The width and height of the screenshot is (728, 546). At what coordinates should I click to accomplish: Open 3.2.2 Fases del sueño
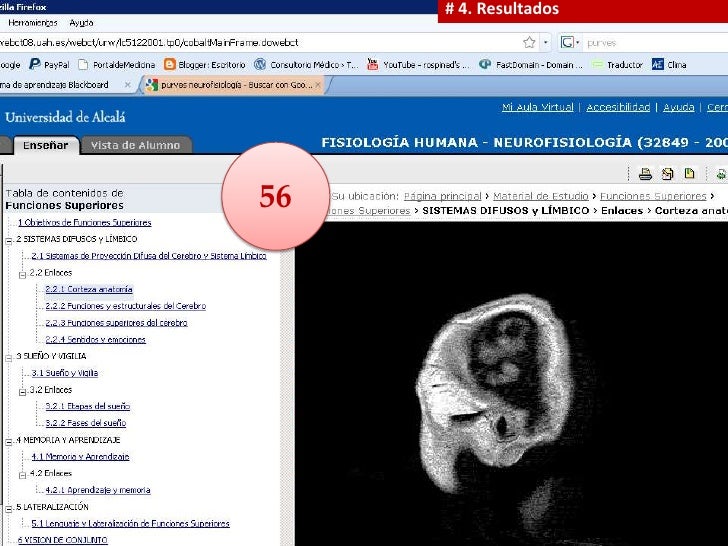point(85,423)
